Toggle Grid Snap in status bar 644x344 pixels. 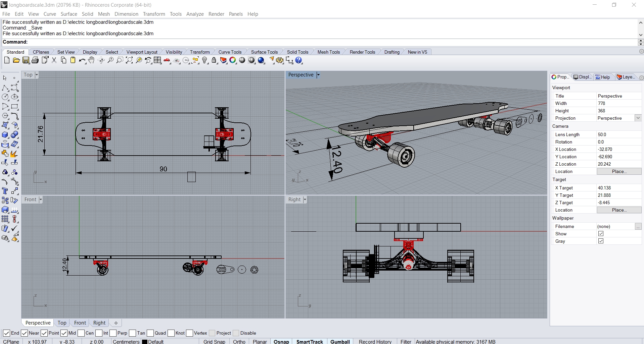click(214, 341)
